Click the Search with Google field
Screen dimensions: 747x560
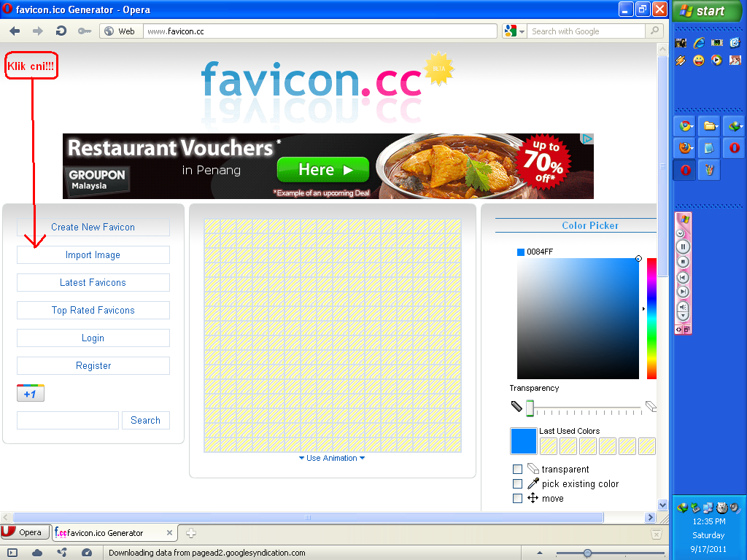pyautogui.click(x=586, y=31)
